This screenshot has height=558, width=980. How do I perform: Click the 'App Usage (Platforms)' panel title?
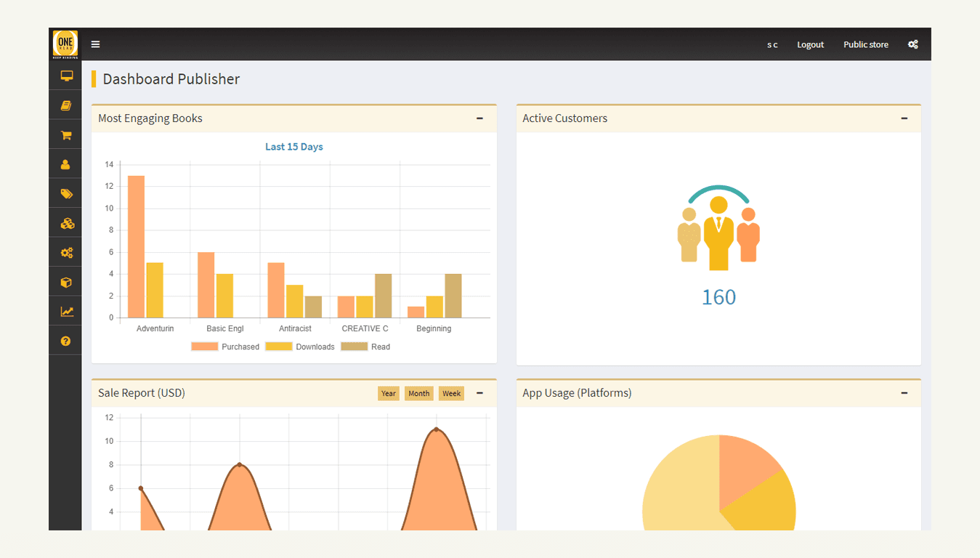577,393
